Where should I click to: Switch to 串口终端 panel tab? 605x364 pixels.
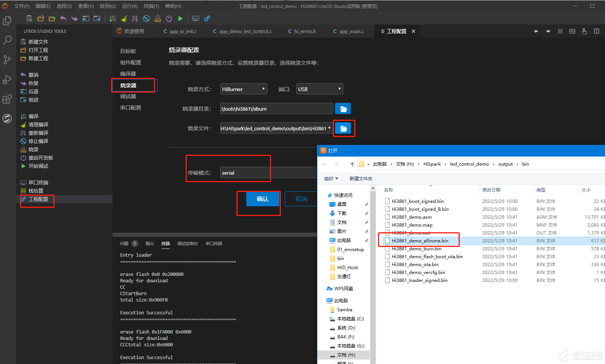(x=214, y=244)
